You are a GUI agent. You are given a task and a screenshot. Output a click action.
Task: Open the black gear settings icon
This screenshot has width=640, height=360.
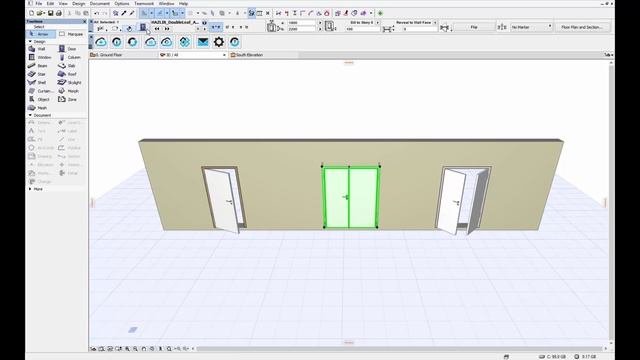tap(219, 42)
